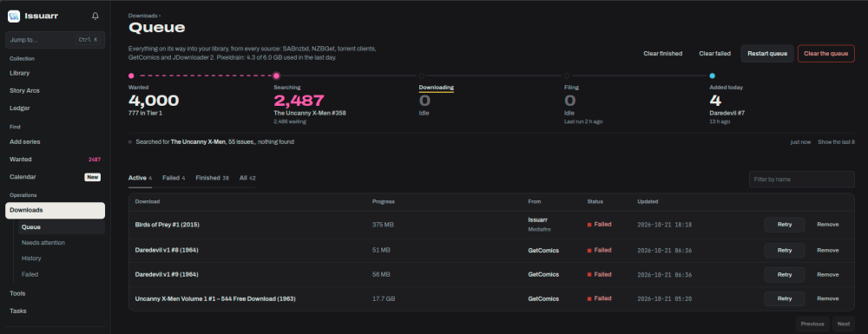Viewport: 868px width, 334px height.
Task: Go to the Next page
Action: click(x=844, y=324)
